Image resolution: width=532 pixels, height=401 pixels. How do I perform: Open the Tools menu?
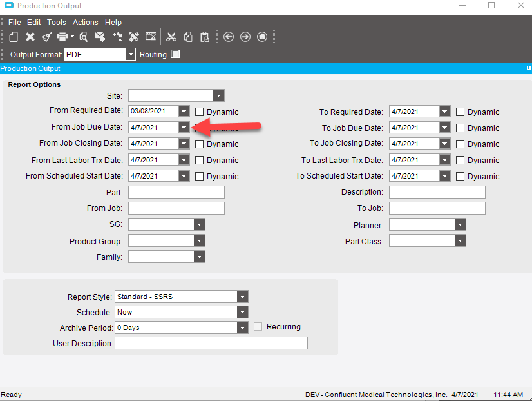click(56, 23)
